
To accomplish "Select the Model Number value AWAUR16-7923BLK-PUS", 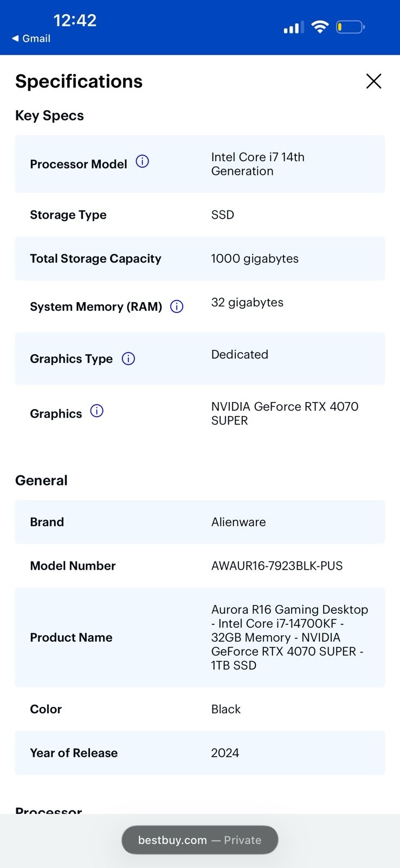I will tap(277, 566).
